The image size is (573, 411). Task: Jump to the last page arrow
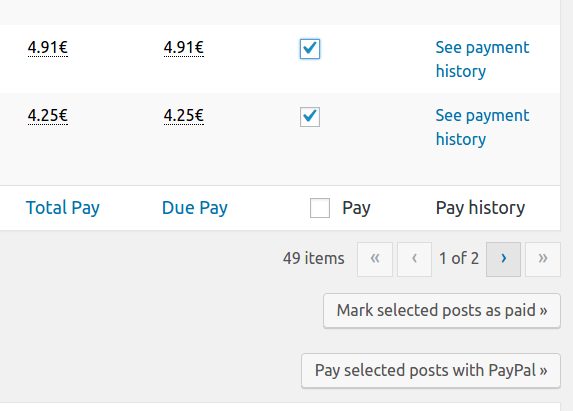tap(543, 259)
